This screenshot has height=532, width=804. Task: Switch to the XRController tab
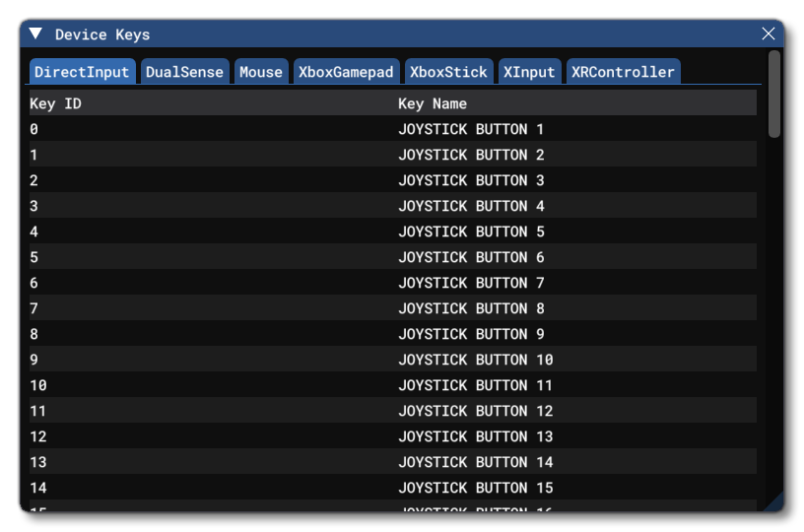[x=623, y=72]
